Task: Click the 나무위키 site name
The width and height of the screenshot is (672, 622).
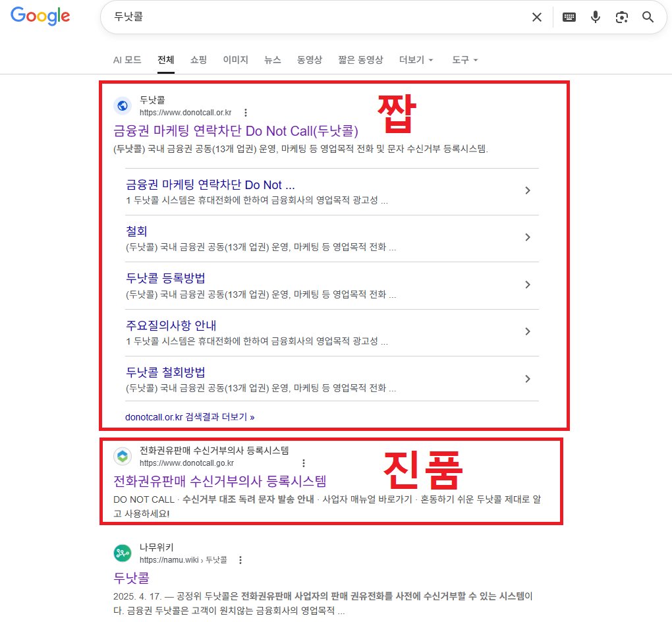Action: [x=156, y=548]
